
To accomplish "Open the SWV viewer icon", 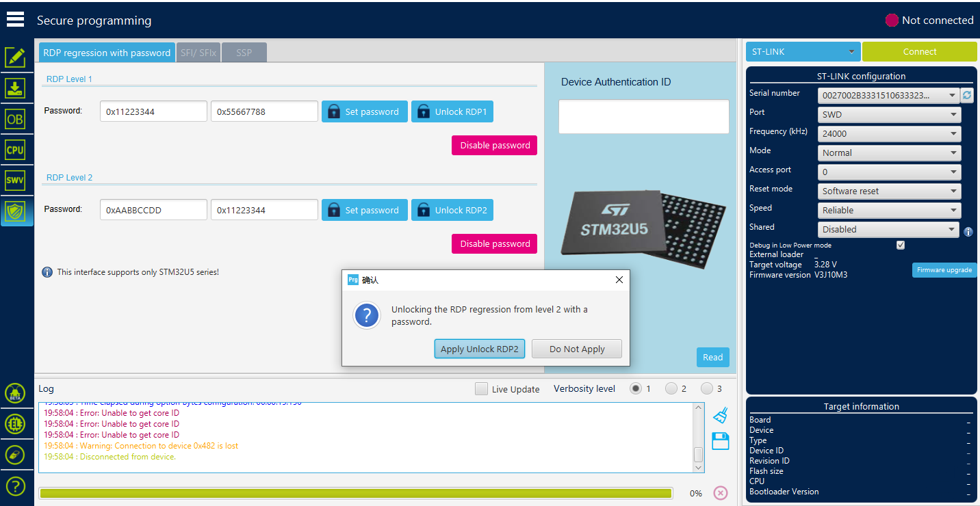I will (x=15, y=181).
